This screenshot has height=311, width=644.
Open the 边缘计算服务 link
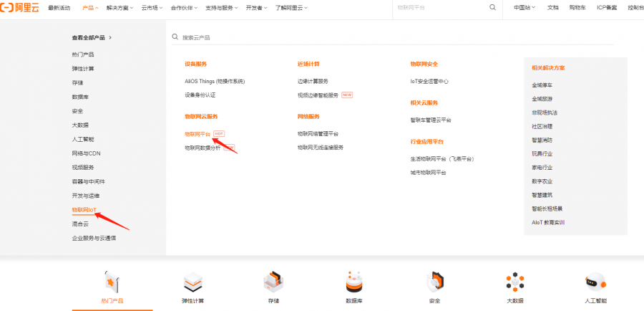313,82
